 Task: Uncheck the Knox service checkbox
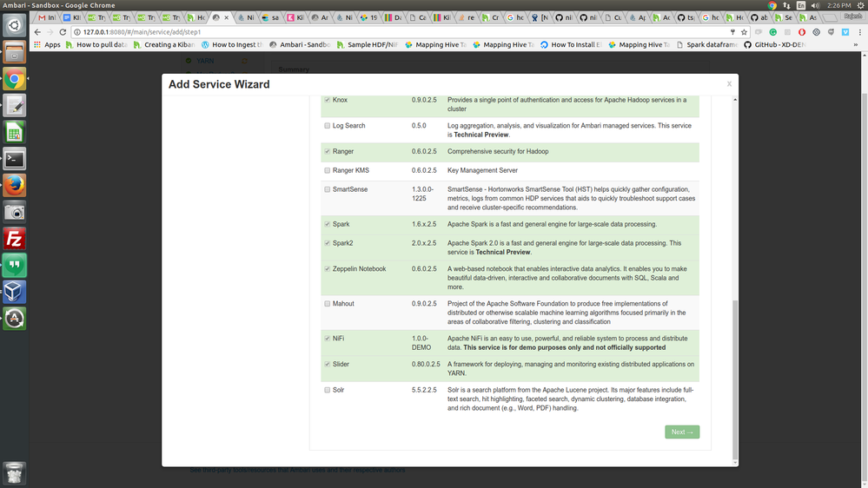(x=328, y=100)
